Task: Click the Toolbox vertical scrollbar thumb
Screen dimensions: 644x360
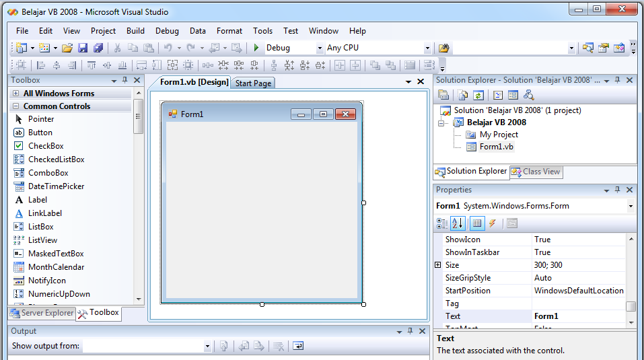Action: click(x=139, y=116)
